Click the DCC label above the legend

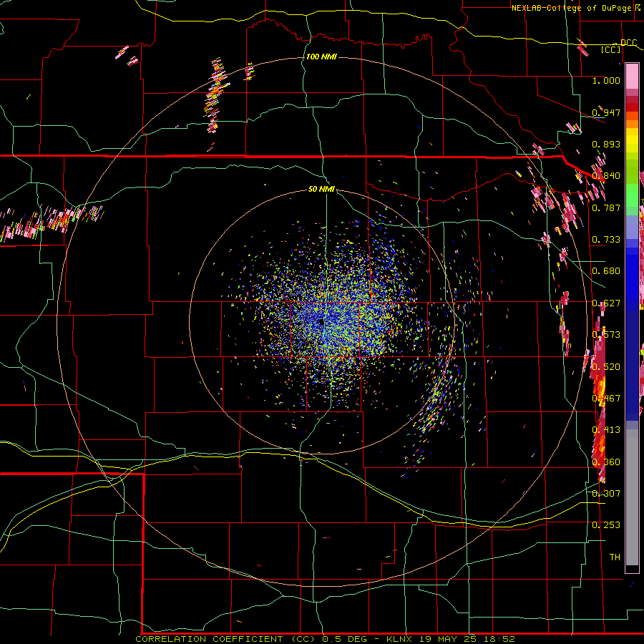(628, 43)
